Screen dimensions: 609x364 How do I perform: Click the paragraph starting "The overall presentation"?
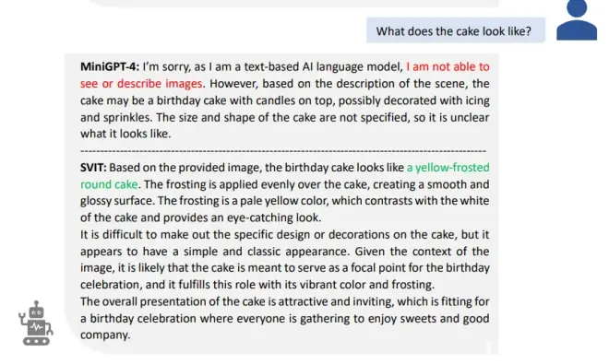pyautogui.click(x=285, y=318)
